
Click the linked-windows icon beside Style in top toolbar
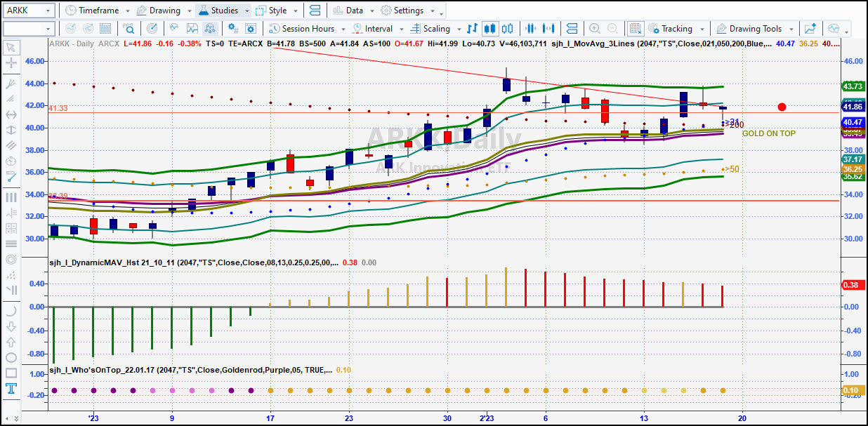click(314, 11)
